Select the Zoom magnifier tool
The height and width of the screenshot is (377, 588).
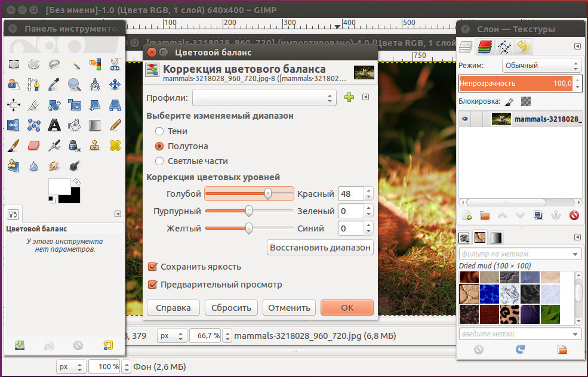point(75,85)
